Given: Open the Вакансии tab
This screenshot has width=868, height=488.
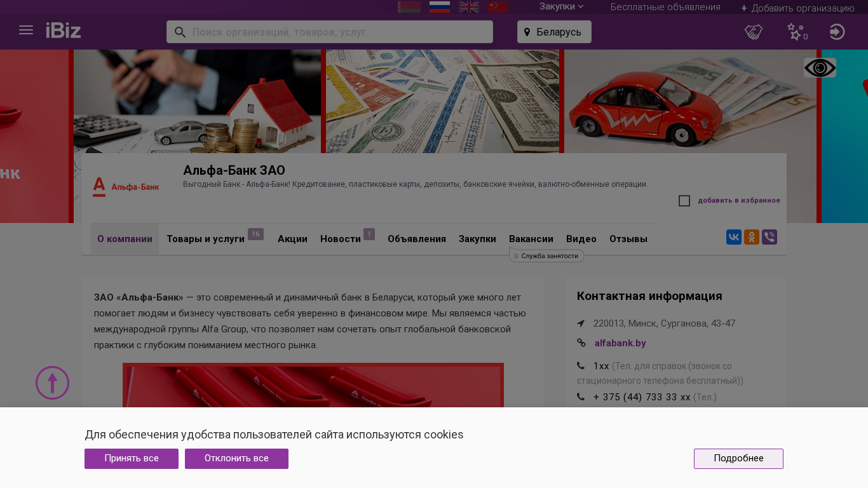Looking at the screenshot, I should click(x=531, y=239).
